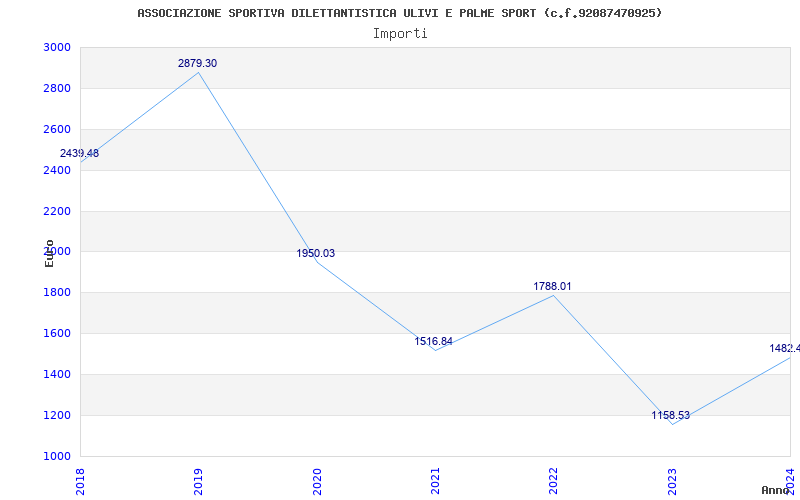Click the 1158.53 data label
This screenshot has height=500, width=800.
click(671, 415)
